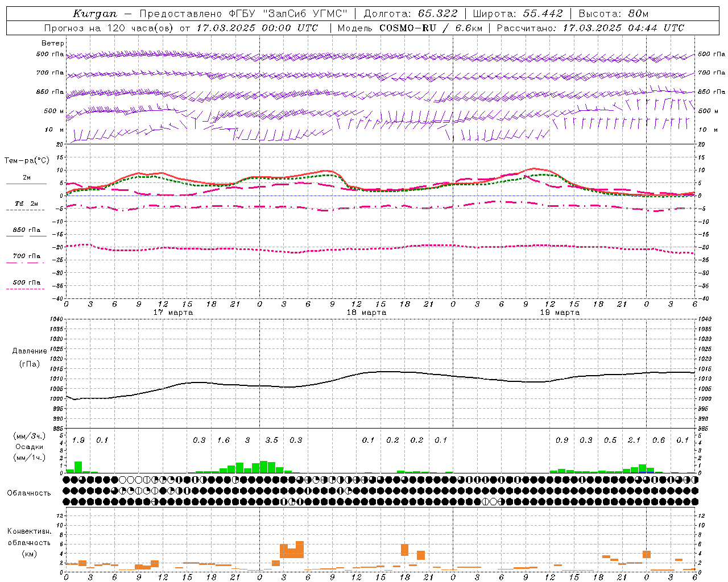Click the 'Осадки' precipitation label

pyautogui.click(x=29, y=447)
